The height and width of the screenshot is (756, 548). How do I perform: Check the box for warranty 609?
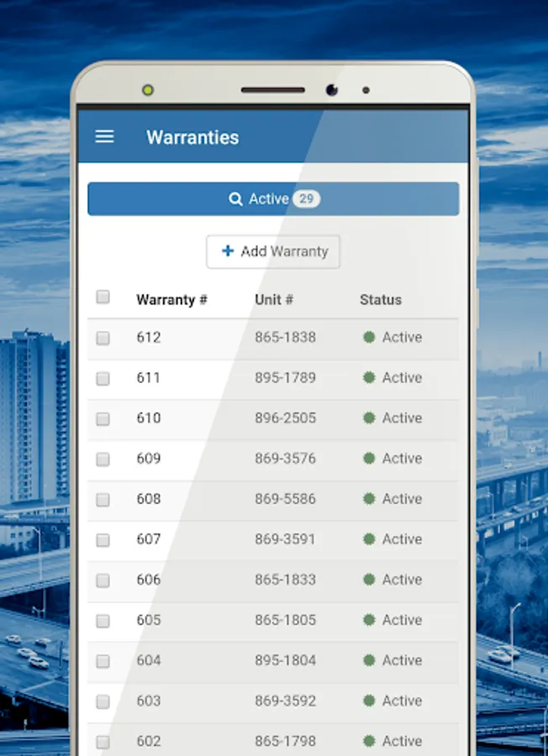pyautogui.click(x=103, y=459)
